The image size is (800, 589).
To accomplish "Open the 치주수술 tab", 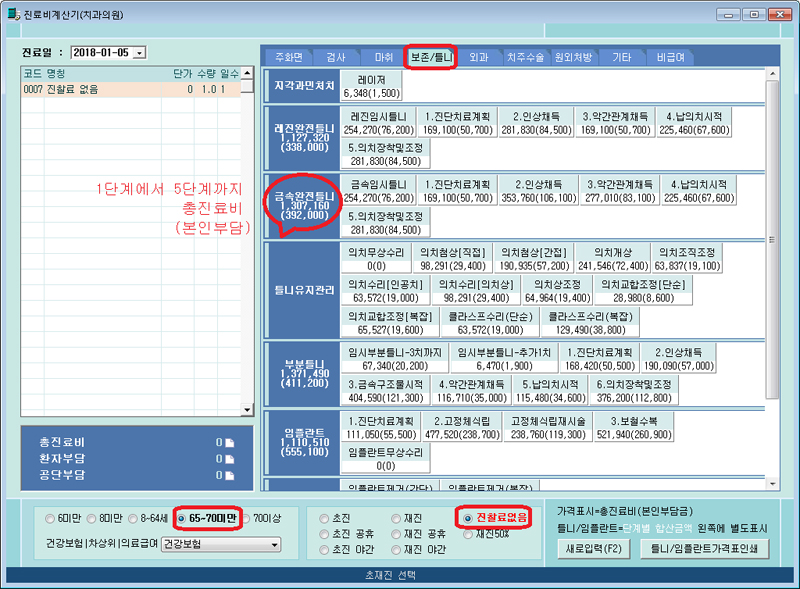I will [525, 57].
